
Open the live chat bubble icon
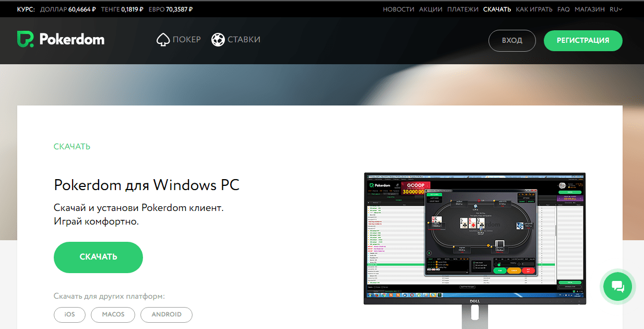pos(617,286)
